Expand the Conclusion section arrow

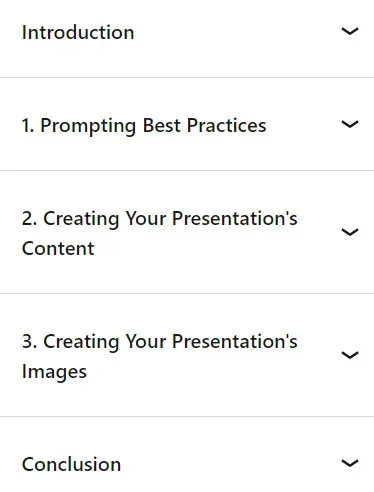(350, 463)
